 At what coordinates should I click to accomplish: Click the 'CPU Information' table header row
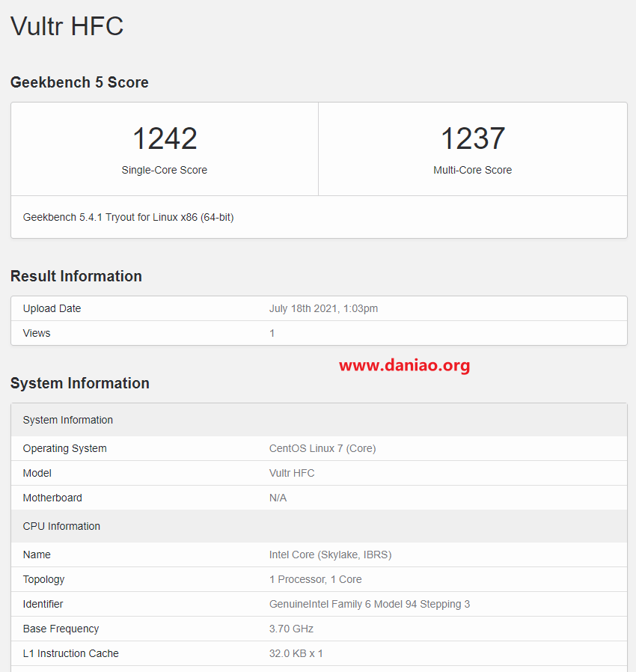pyautogui.click(x=319, y=526)
